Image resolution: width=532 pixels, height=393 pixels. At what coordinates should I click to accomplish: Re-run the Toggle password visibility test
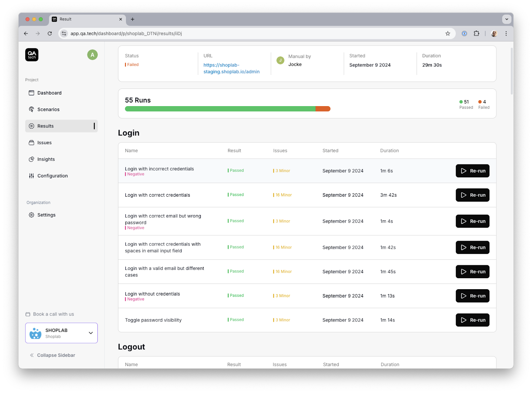click(472, 320)
